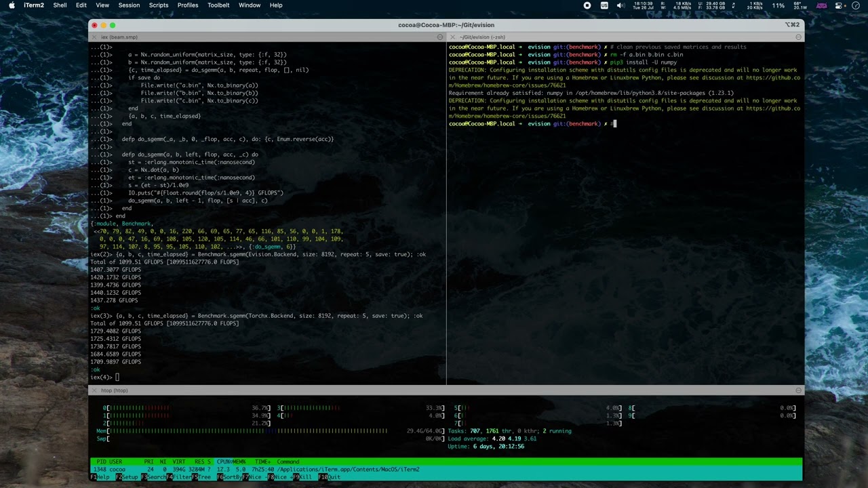The height and width of the screenshot is (488, 868).
Task: Open the Scripts menu
Action: click(x=159, y=5)
